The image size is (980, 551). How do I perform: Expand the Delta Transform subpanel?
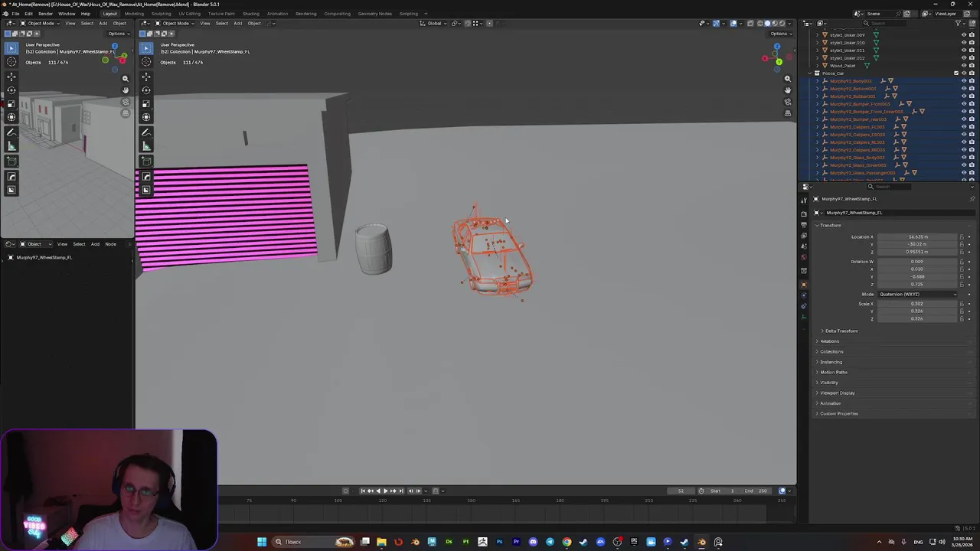click(840, 331)
